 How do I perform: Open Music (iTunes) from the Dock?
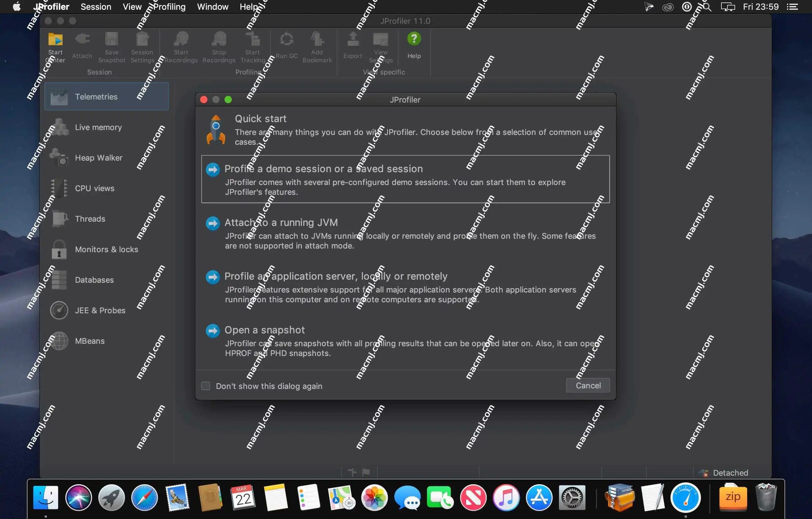(x=506, y=497)
